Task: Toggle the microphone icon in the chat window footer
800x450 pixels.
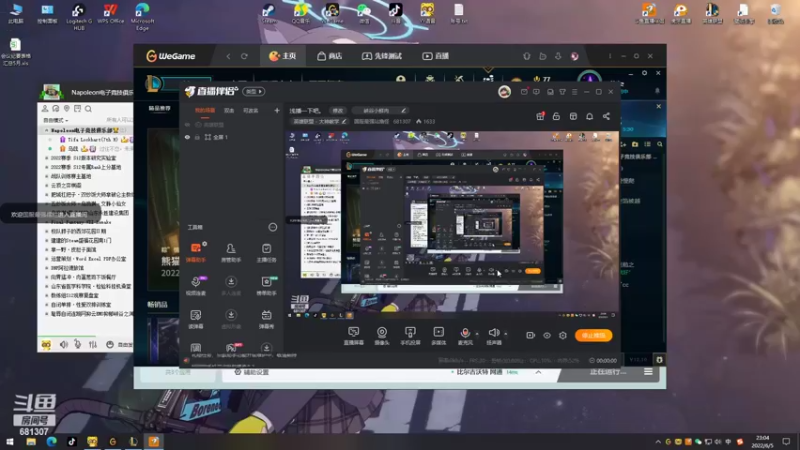Action: tap(78, 344)
